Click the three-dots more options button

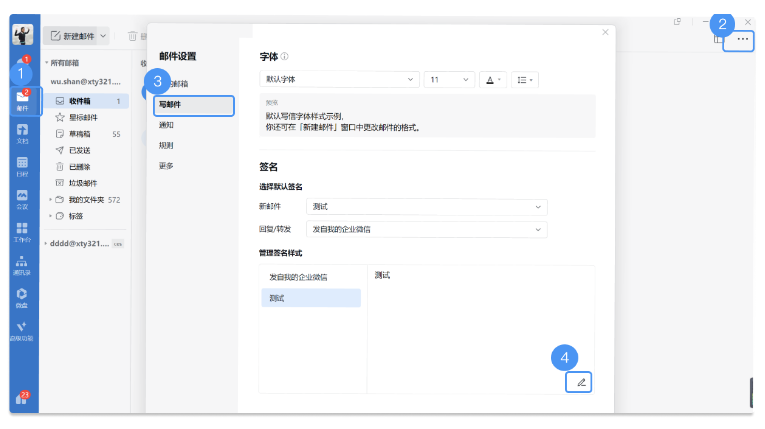coord(742,39)
